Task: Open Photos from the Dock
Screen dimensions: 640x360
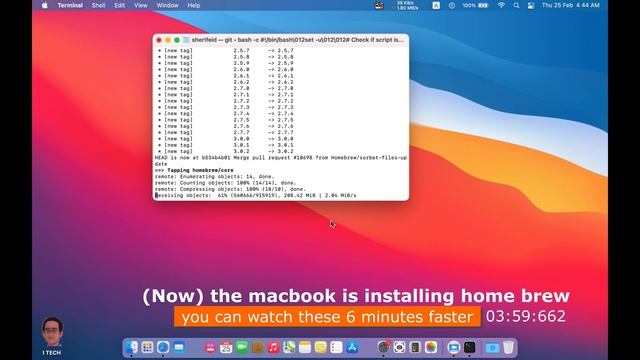Action: coord(431,347)
